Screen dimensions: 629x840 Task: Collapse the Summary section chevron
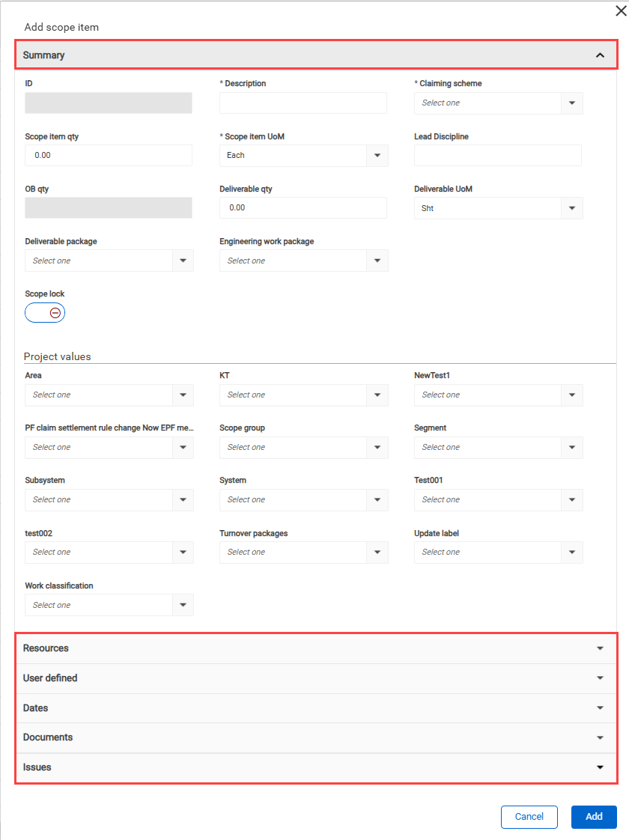click(600, 55)
